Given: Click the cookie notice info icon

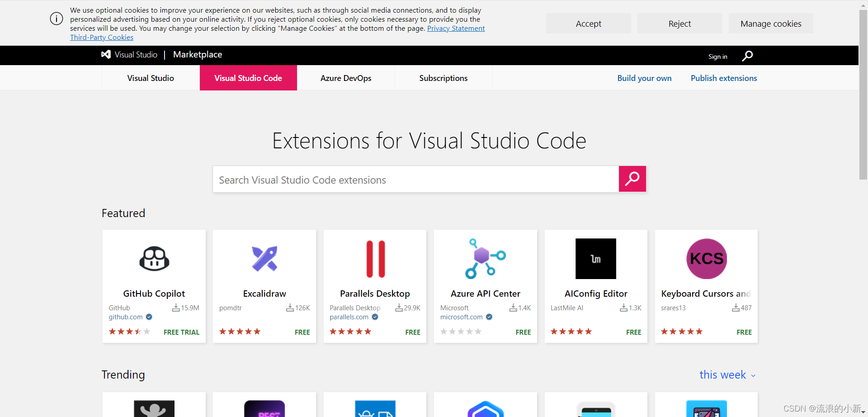Looking at the screenshot, I should pos(57,19).
